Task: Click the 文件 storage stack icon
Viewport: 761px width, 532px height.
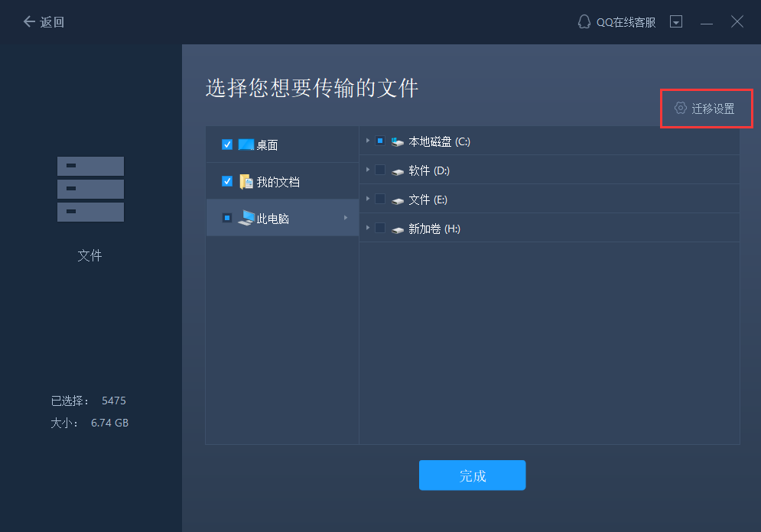Action: coord(90,189)
